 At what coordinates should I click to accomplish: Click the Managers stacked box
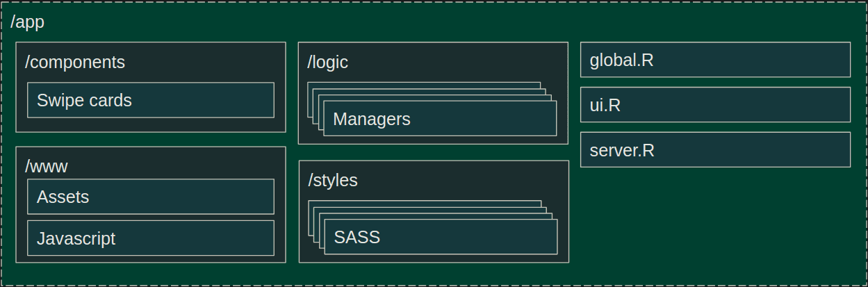pos(440,119)
